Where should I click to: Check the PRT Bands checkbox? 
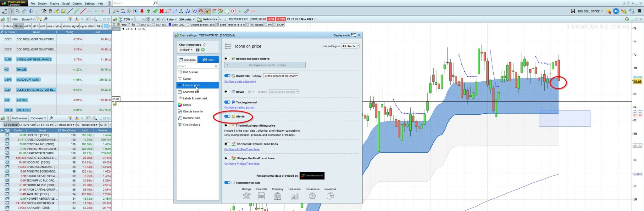click(x=247, y=25)
